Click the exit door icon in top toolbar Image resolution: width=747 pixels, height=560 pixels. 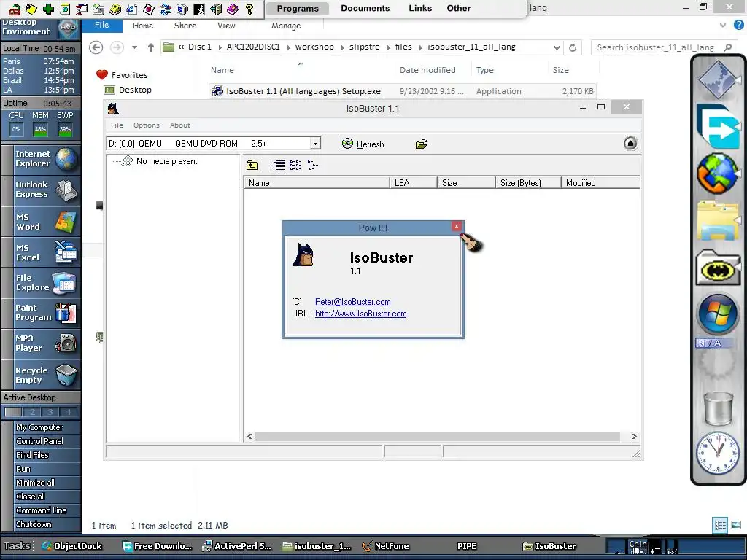[x=216, y=9]
